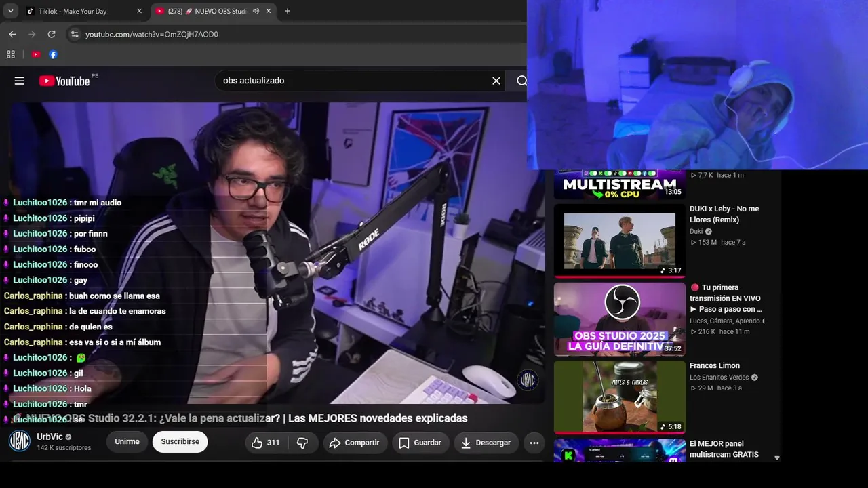Open site information icon in address bar
This screenshot has width=868, height=488.
pos(75,34)
